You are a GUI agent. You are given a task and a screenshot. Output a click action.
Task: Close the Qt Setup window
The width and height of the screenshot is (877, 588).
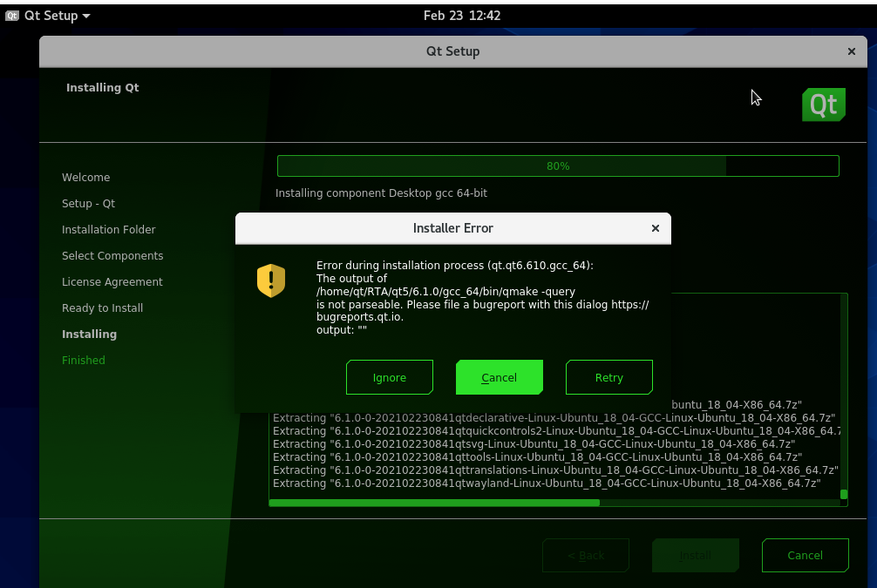[x=851, y=51]
